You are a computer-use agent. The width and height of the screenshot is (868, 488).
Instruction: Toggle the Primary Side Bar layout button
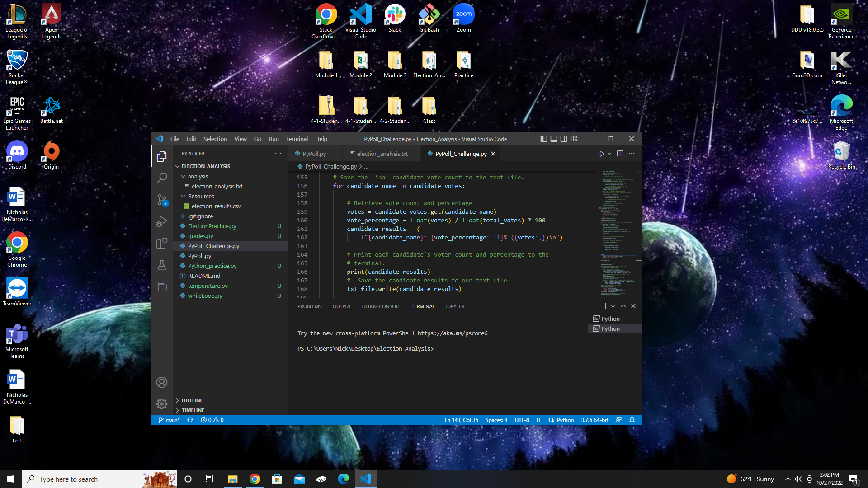[543, 139]
